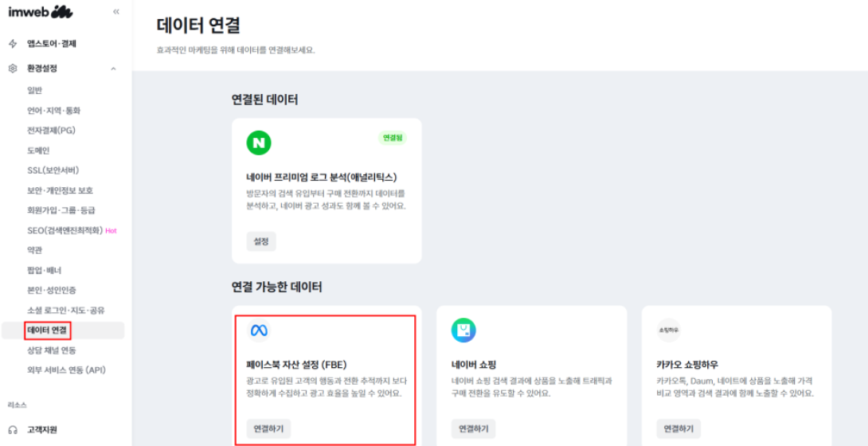The width and height of the screenshot is (868, 446).
Task: Click the 연결 가능한 데이터 heading
Action: pos(276,288)
